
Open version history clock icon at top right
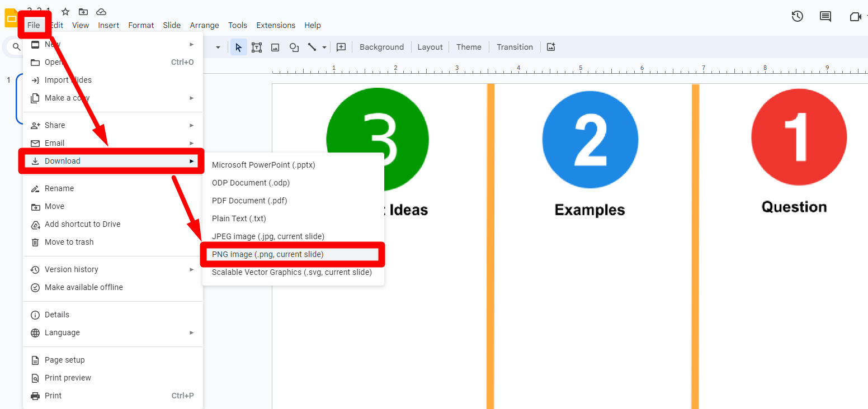798,16
